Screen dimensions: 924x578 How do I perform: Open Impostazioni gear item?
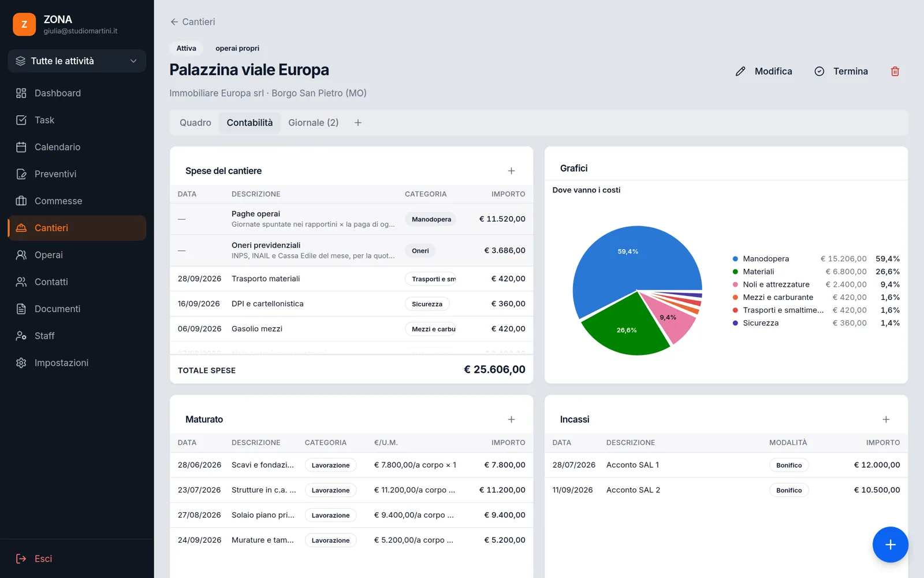(x=77, y=363)
